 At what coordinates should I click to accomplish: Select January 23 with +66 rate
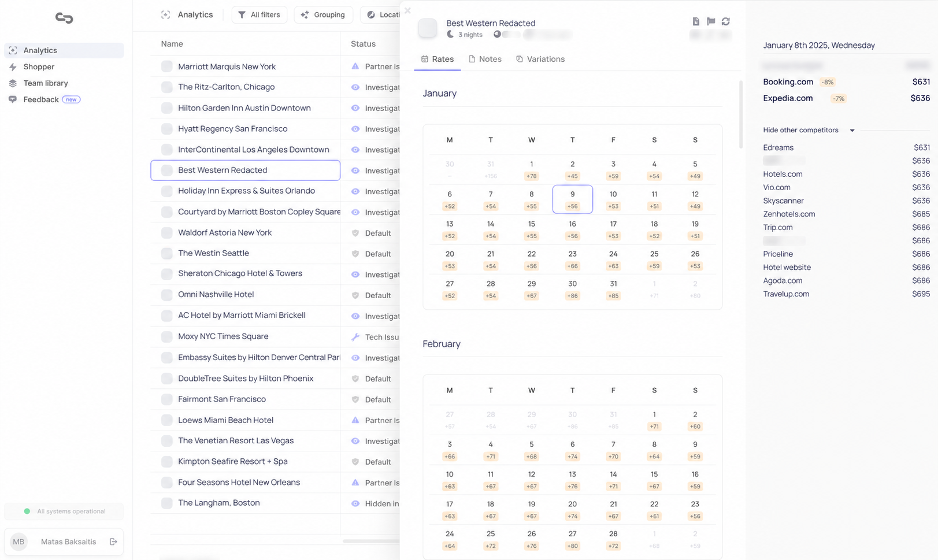tap(572, 259)
